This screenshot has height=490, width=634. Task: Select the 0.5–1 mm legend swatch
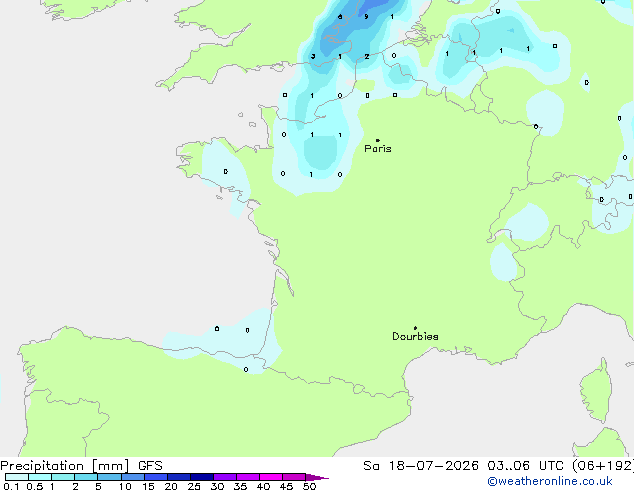coord(40,477)
